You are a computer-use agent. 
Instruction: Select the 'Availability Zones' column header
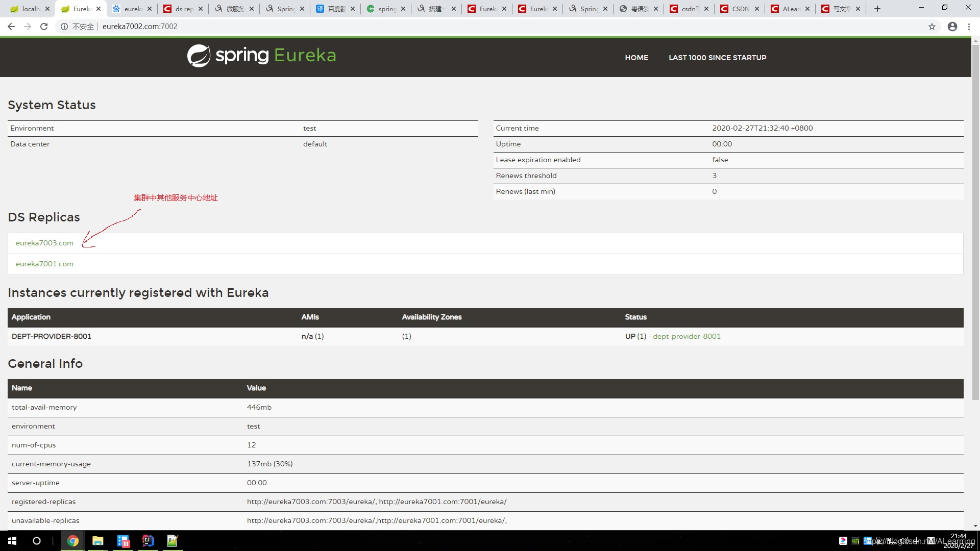coord(432,317)
